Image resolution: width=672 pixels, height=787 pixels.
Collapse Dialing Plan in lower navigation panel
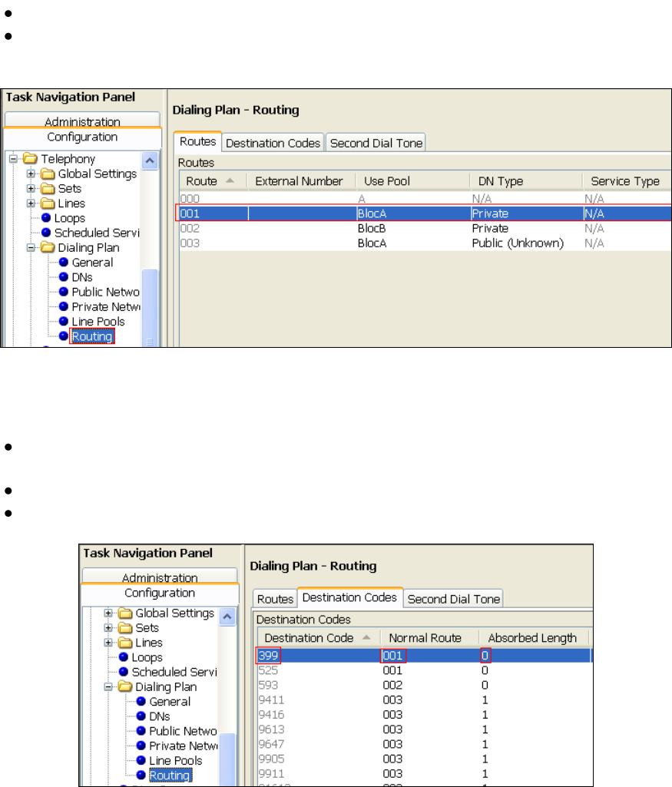(x=108, y=686)
